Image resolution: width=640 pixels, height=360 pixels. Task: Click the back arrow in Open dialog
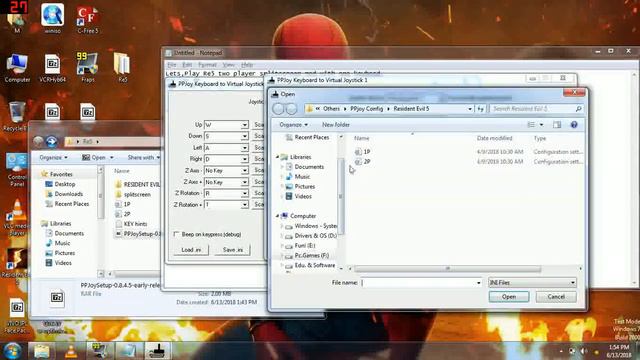[x=278, y=109]
